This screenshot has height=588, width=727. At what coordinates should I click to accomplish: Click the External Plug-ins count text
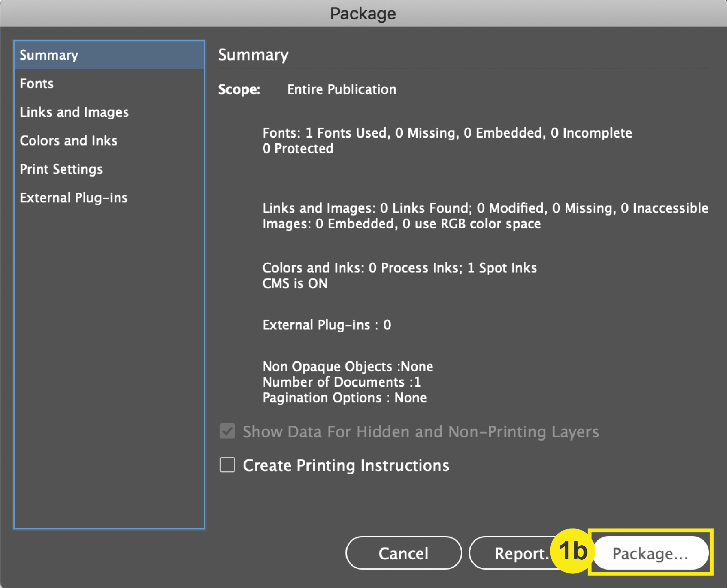coord(326,325)
